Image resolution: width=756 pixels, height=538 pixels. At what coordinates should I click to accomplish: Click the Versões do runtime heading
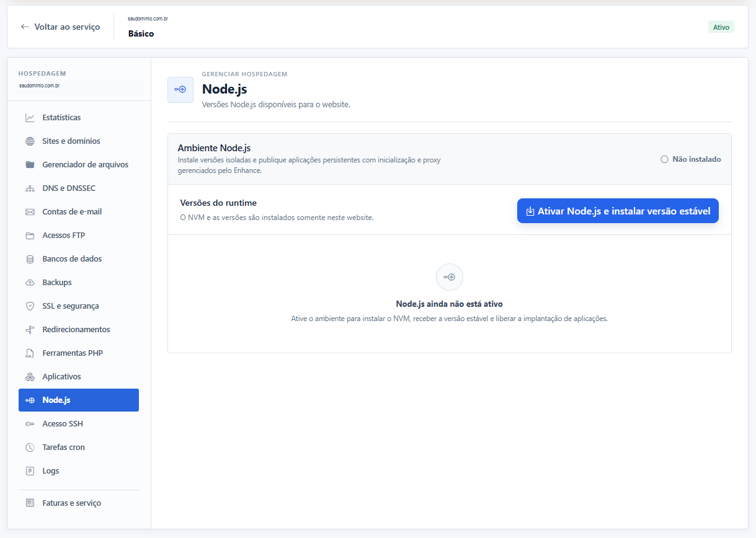pos(218,203)
